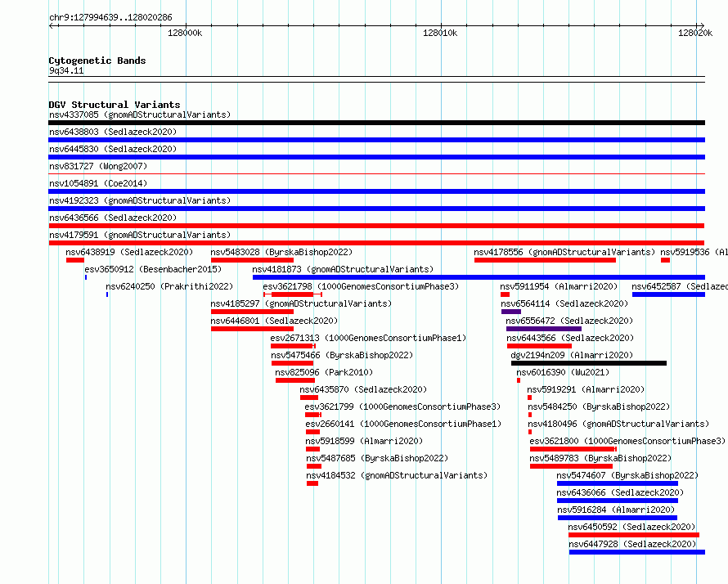
Task: Click nsv6240250 (Prakrithi2022) label
Action: pyautogui.click(x=169, y=286)
